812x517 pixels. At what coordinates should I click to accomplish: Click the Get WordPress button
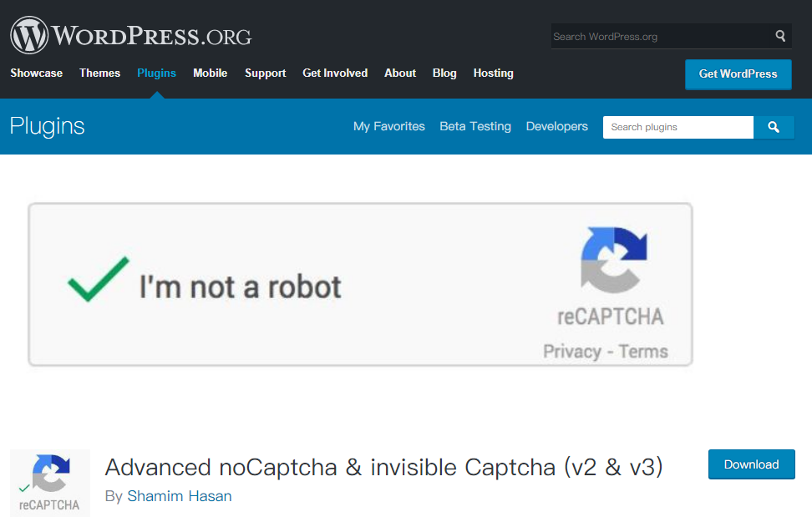(x=738, y=74)
